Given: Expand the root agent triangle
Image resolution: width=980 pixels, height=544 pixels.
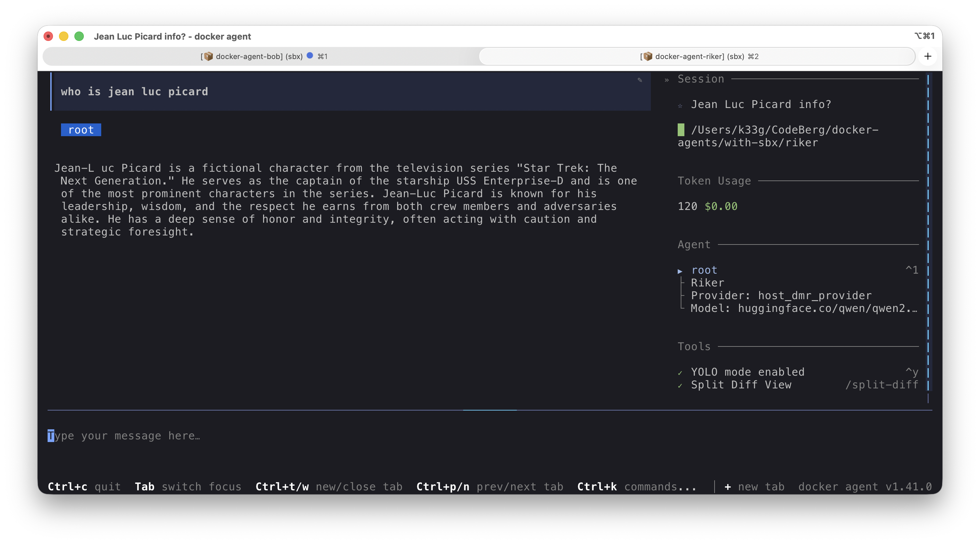Looking at the screenshot, I should 680,271.
